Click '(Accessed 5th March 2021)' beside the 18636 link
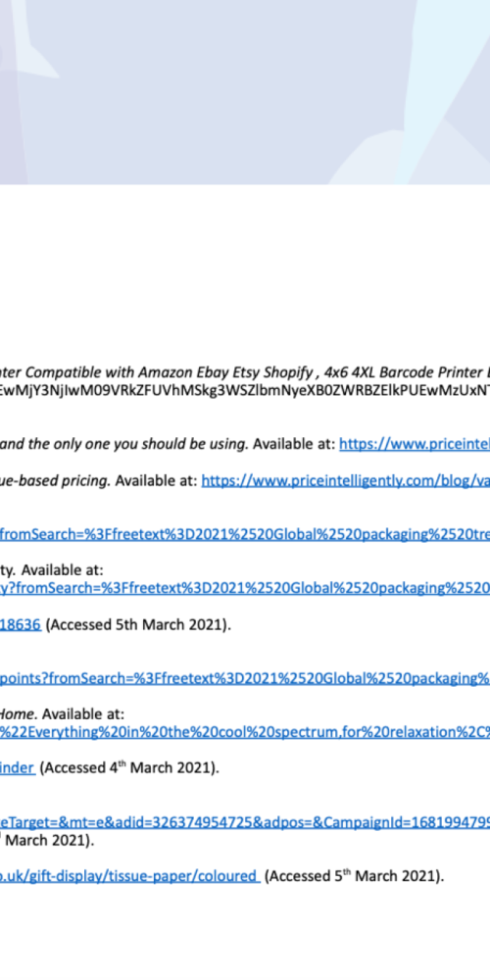The width and height of the screenshot is (490, 980). tap(138, 624)
